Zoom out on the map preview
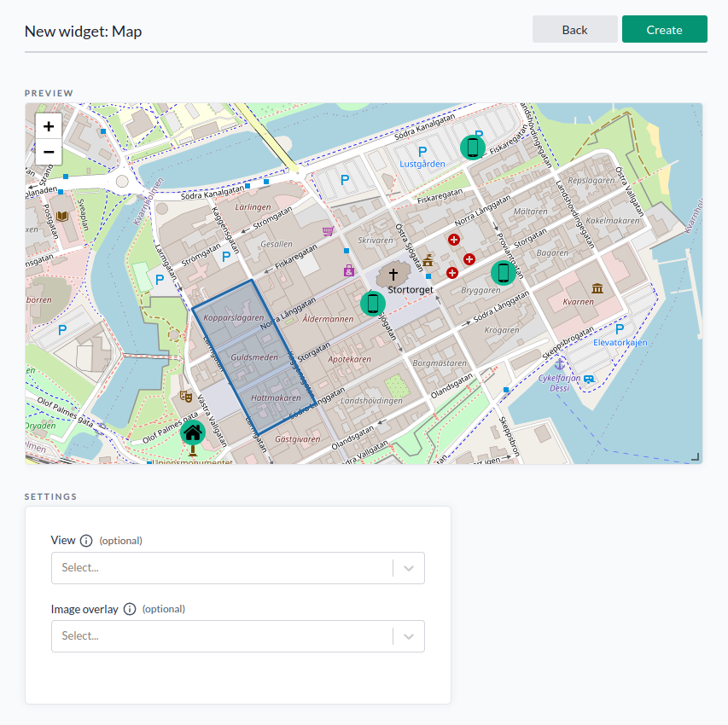 [x=49, y=152]
